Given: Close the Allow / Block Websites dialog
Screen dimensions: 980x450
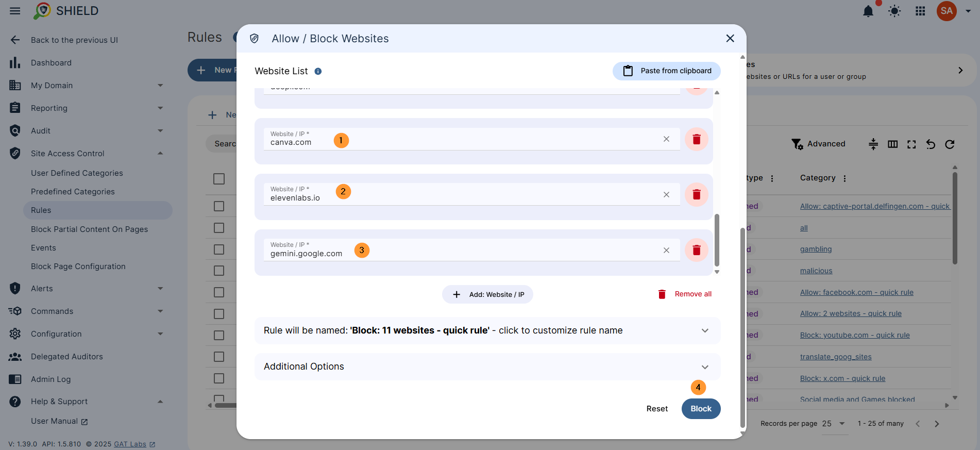Looking at the screenshot, I should tap(730, 38).
